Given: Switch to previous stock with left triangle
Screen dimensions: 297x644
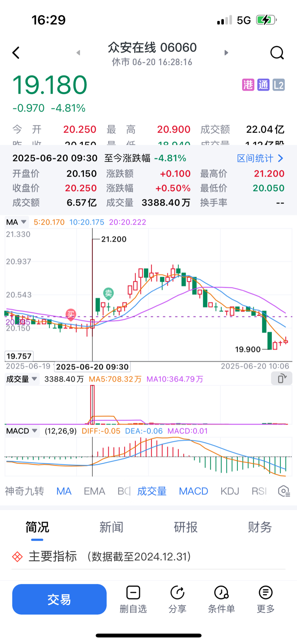Looking at the screenshot, I should [x=78, y=53].
